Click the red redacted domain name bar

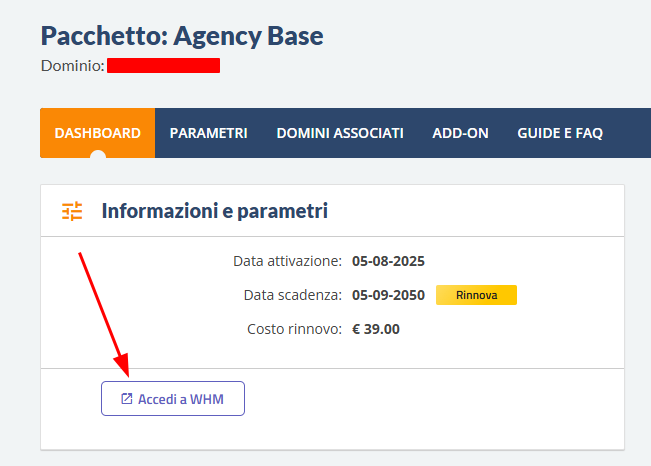point(163,66)
